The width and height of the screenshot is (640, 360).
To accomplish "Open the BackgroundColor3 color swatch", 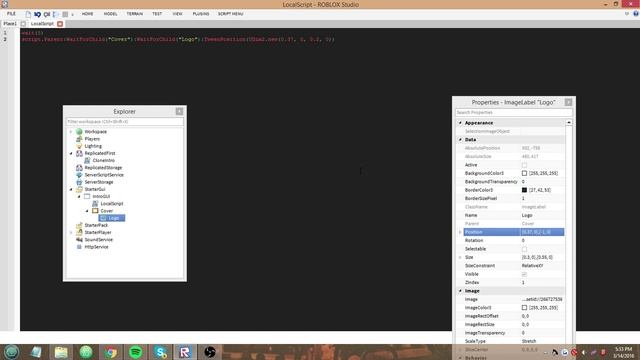I will click(524, 173).
